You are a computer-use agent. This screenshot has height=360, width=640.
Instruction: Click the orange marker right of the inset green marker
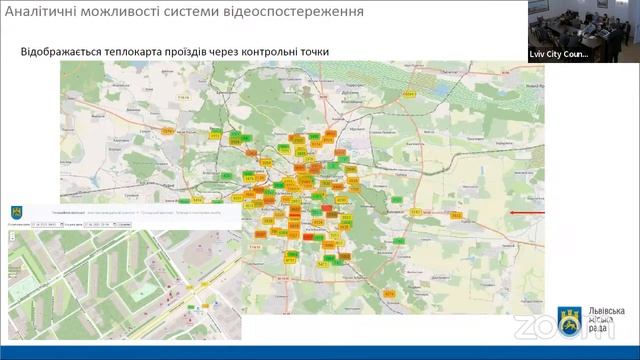tap(205, 306)
